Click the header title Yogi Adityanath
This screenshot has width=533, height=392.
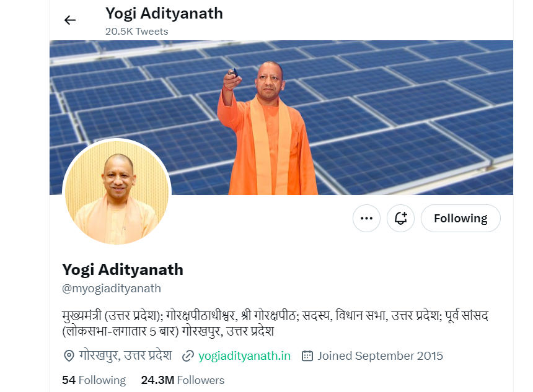pos(164,14)
